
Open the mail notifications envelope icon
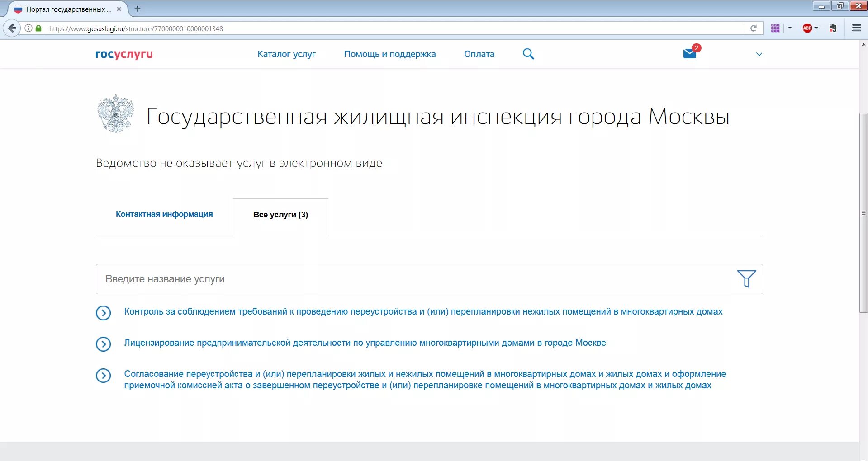tap(690, 53)
